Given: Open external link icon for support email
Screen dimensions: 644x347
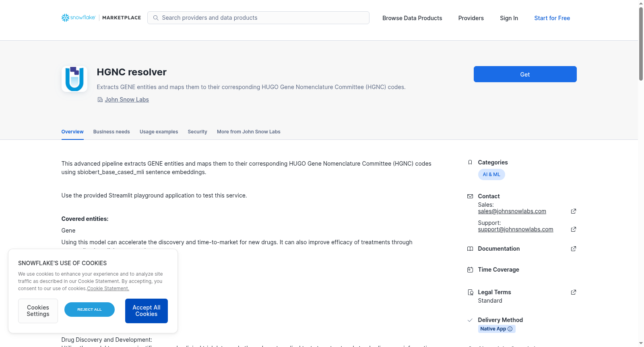Looking at the screenshot, I should pyautogui.click(x=574, y=229).
